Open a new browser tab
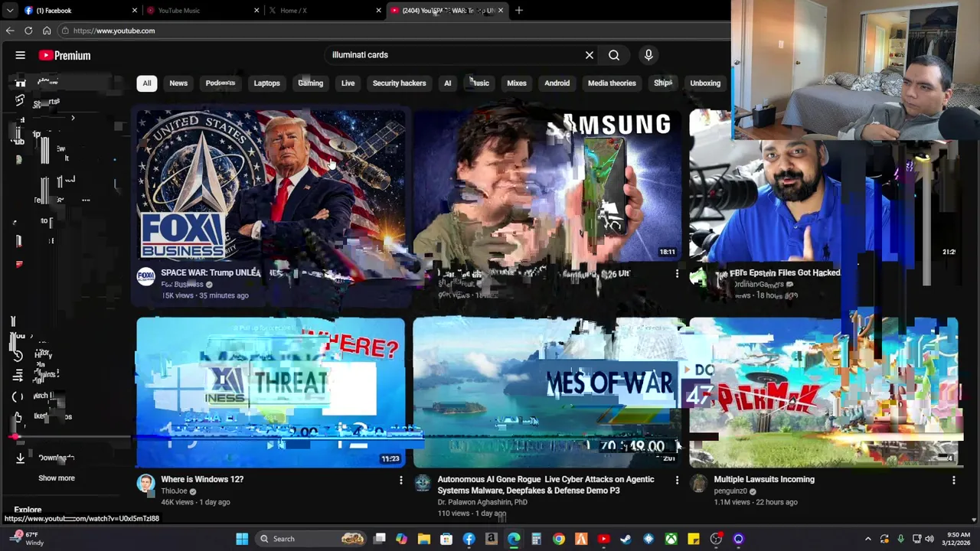980x551 pixels. [519, 10]
